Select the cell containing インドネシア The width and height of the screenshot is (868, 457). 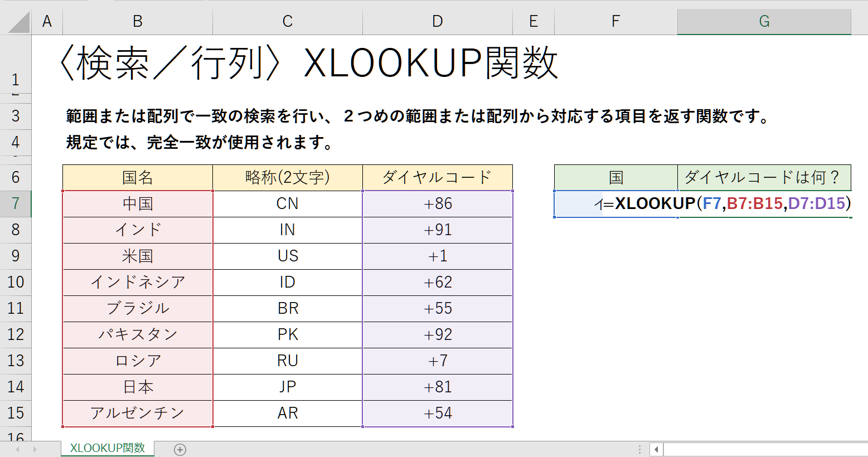(x=138, y=282)
